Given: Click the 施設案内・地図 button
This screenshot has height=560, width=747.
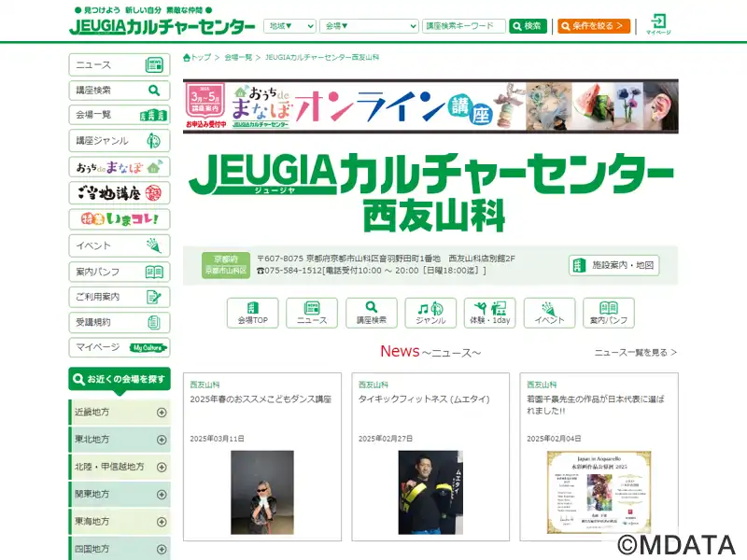Looking at the screenshot, I should pyautogui.click(x=613, y=265).
